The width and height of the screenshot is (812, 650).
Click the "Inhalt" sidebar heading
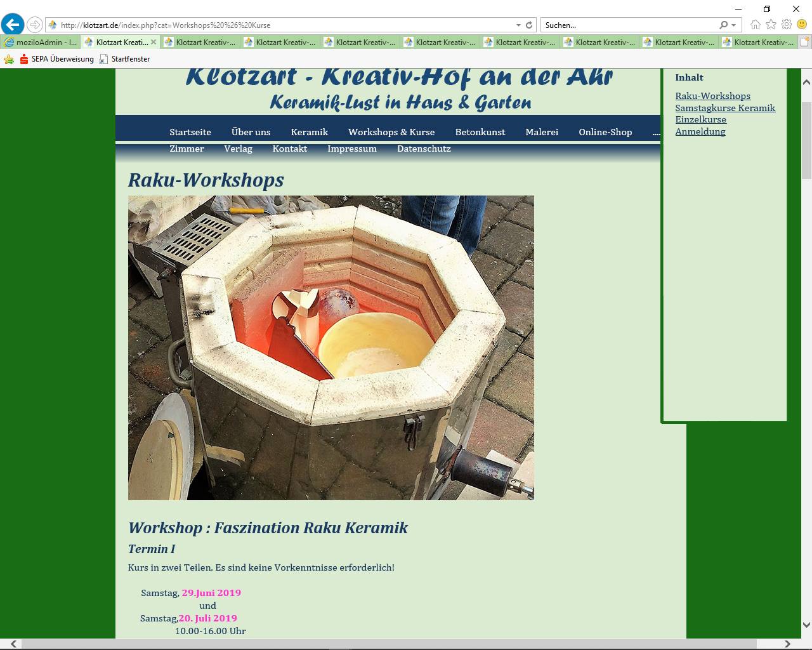(690, 77)
